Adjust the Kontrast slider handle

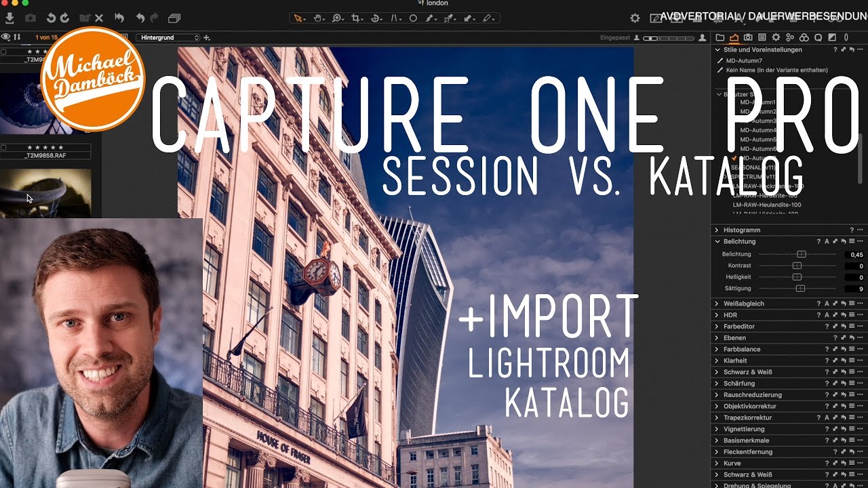(797, 266)
